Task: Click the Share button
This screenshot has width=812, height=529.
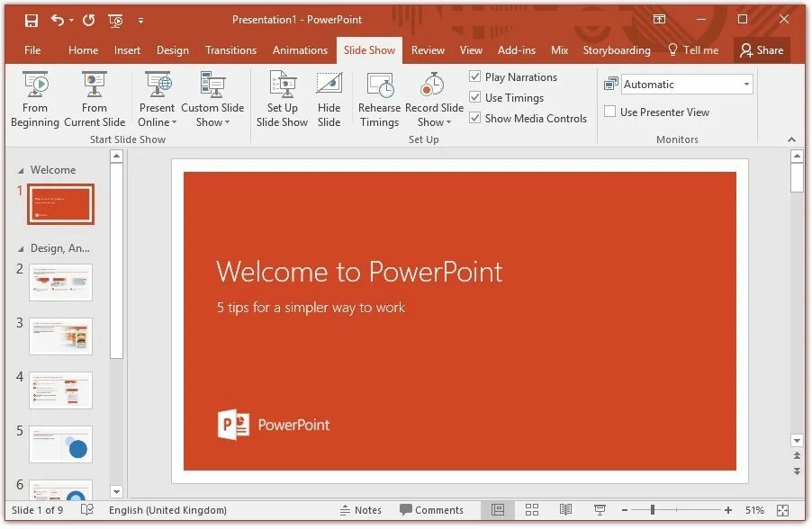Action: [762, 50]
